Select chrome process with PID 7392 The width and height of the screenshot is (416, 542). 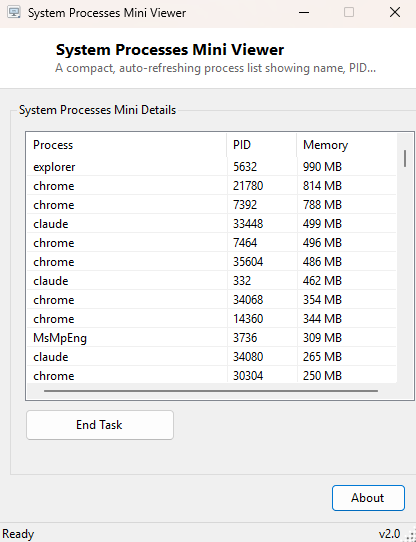click(212, 205)
